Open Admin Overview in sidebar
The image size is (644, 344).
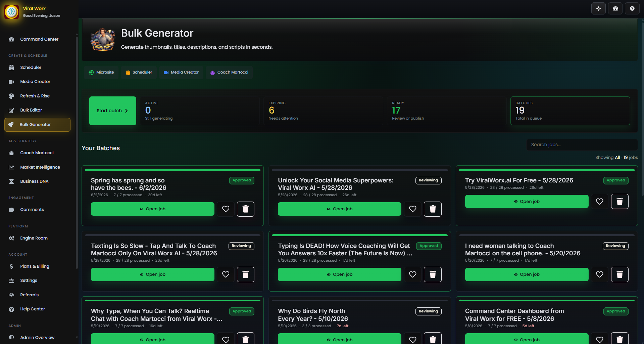[38, 337]
